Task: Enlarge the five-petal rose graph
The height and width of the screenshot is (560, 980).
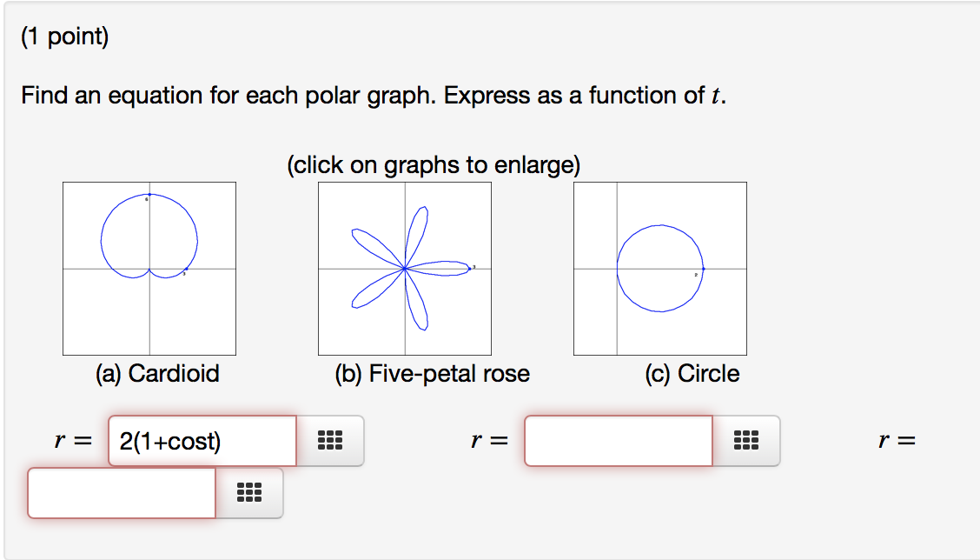Action: (405, 266)
